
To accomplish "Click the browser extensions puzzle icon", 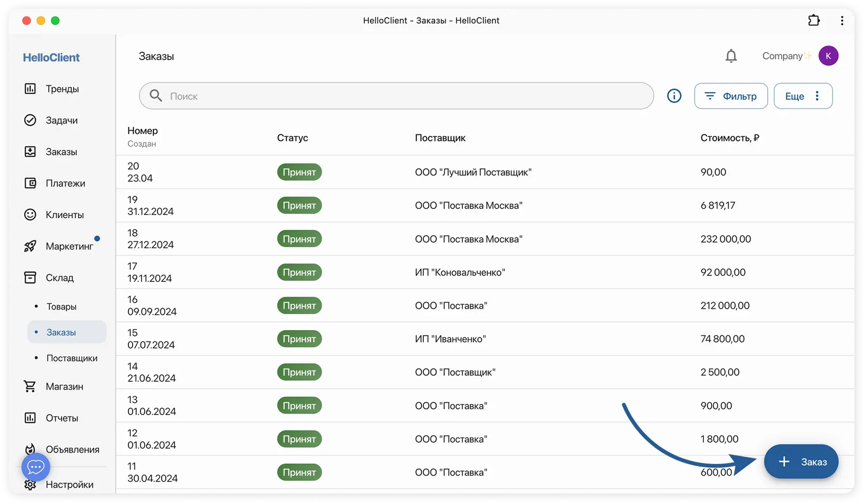I will (813, 20).
